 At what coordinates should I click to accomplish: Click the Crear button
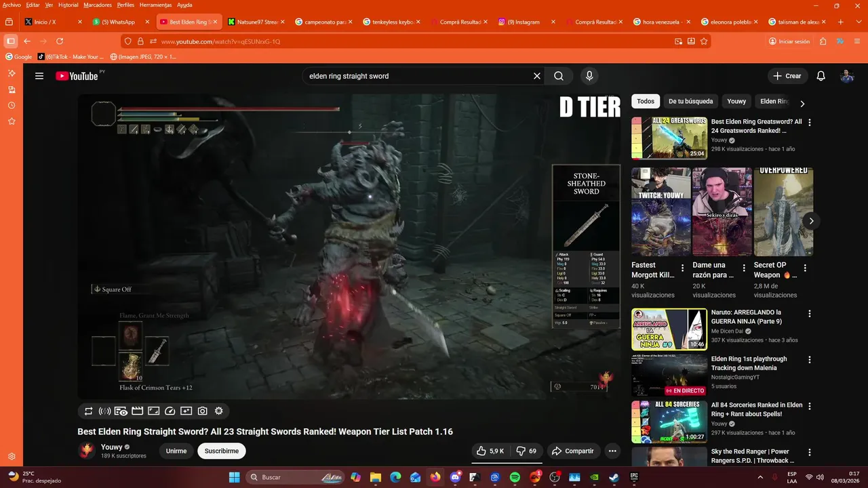787,76
